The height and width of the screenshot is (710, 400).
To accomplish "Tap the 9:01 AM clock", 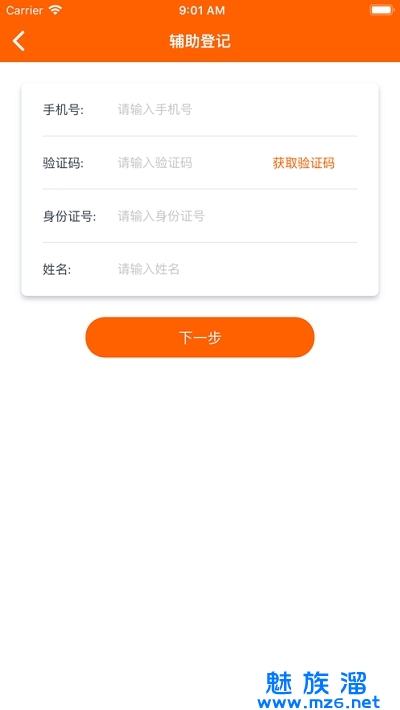I will (202, 10).
